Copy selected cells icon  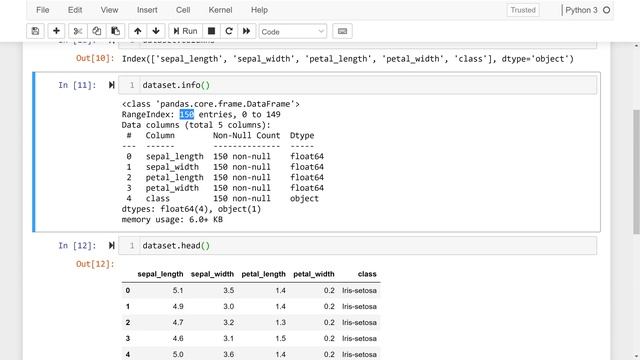click(96, 31)
